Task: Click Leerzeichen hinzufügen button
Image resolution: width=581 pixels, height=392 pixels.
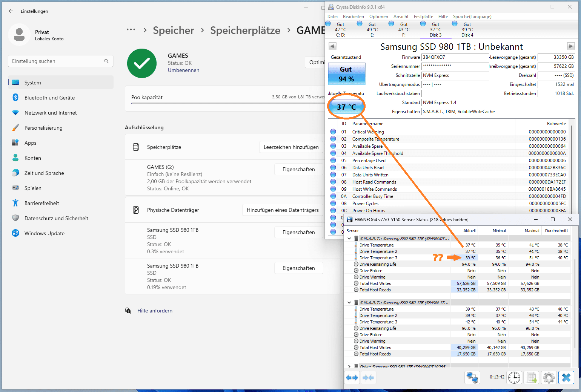Action: click(x=291, y=147)
